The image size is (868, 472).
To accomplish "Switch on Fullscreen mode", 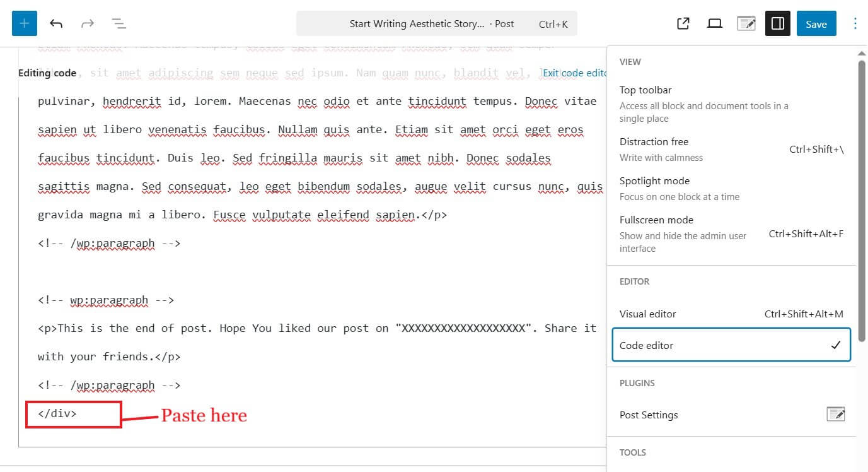I will click(x=731, y=233).
